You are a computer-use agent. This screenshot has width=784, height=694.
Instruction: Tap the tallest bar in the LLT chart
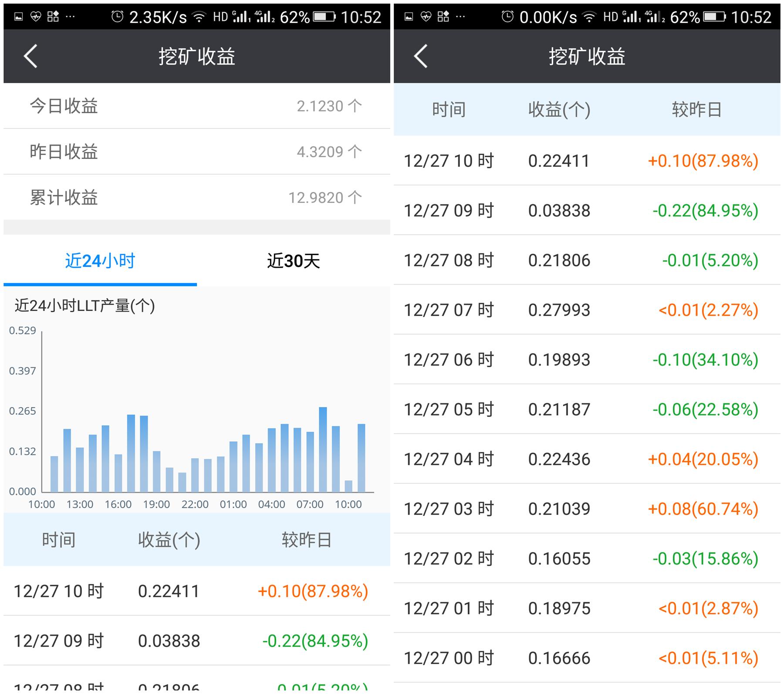click(x=323, y=449)
